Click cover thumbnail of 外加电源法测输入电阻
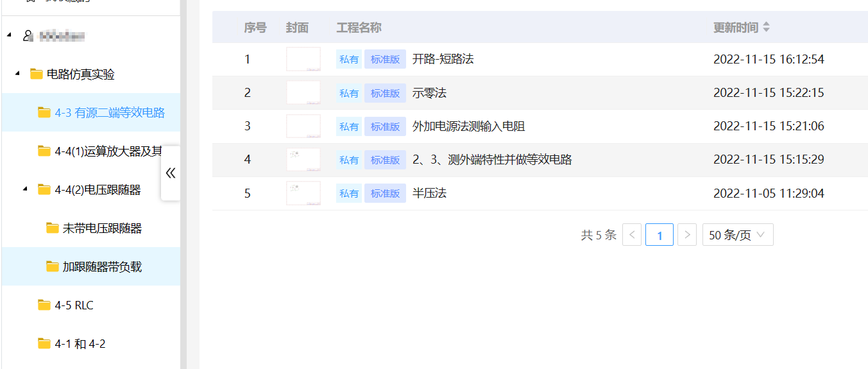Screen dimensions: 868x369 point(303,126)
